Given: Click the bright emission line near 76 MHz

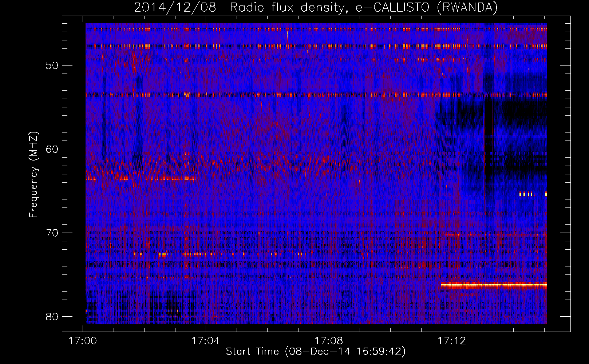Looking at the screenshot, I should [494, 285].
